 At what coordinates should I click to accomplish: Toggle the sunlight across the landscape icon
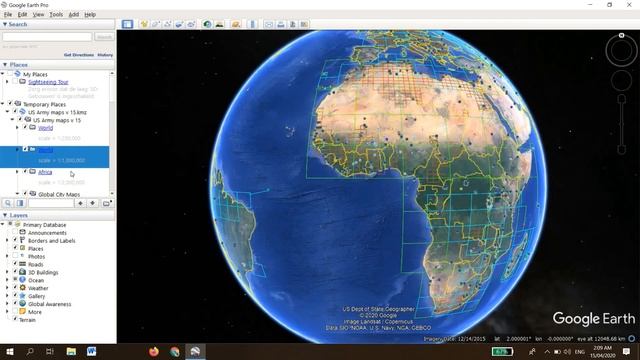(x=219, y=24)
